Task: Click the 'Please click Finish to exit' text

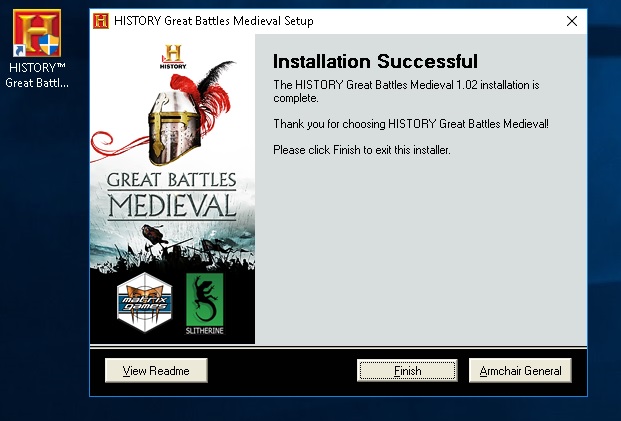Action: [x=362, y=150]
